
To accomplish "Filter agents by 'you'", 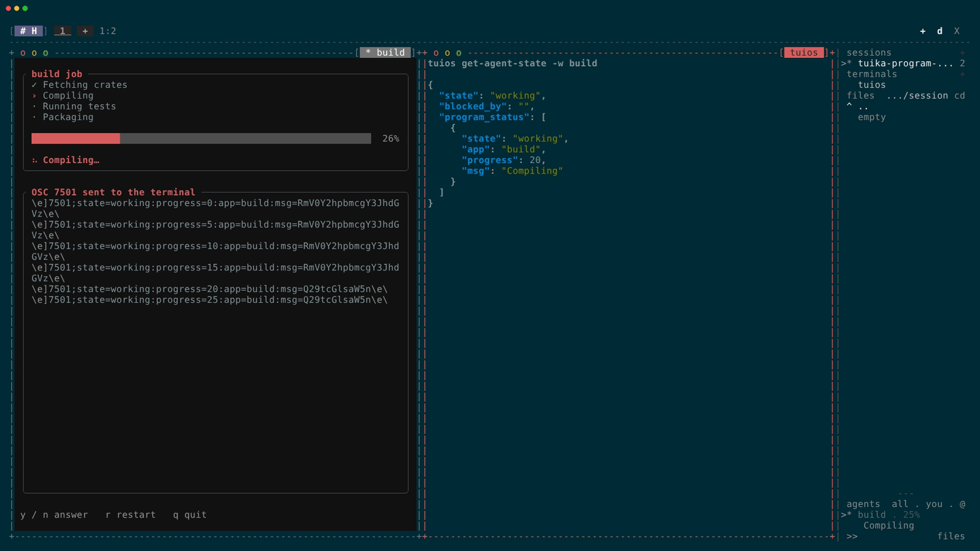I will pos(934,504).
